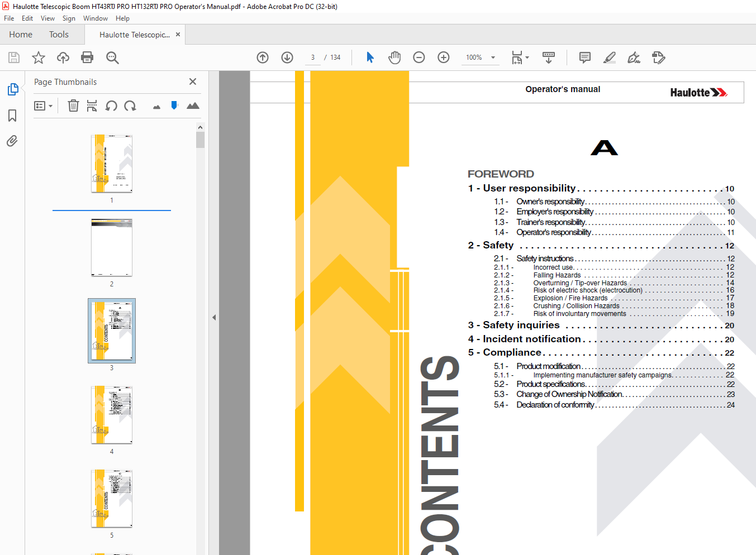
Task: Open the thumbnails options dropdown menu
Action: (43, 106)
